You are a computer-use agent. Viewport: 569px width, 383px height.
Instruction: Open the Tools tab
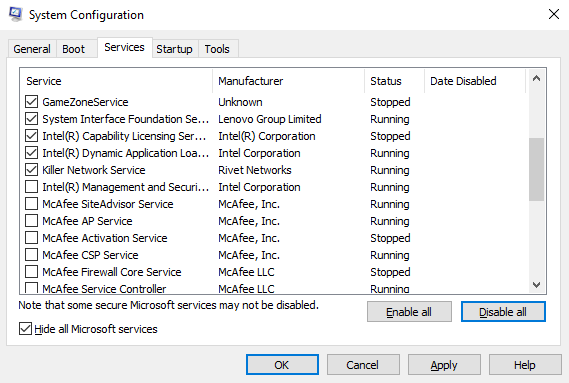pyautogui.click(x=217, y=49)
